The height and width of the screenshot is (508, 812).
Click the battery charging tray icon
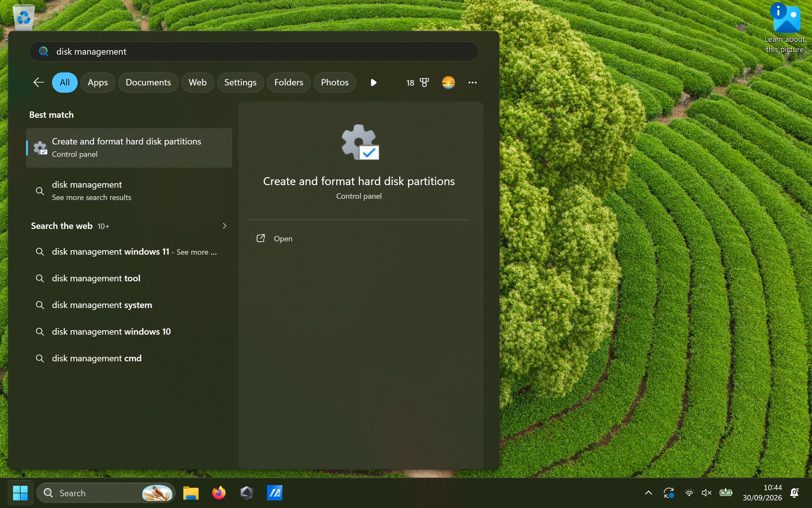tap(726, 493)
